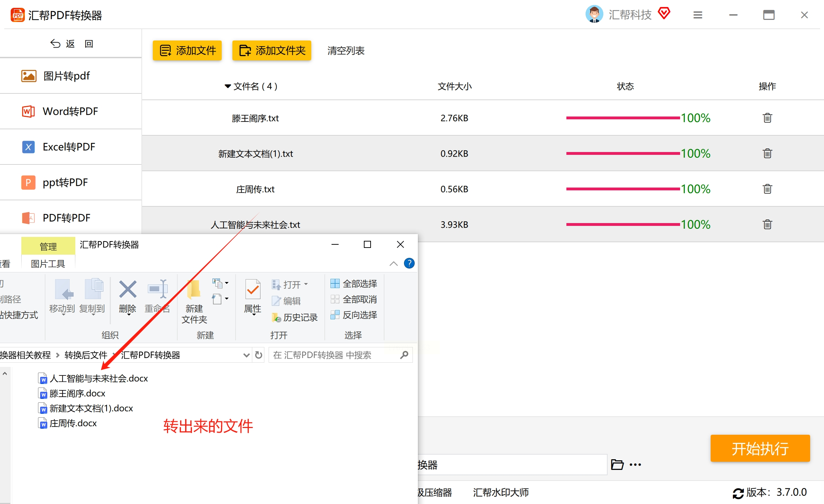The height and width of the screenshot is (504, 824).
Task: Delete 滕王阁序.txt using trash icon
Action: click(x=767, y=118)
